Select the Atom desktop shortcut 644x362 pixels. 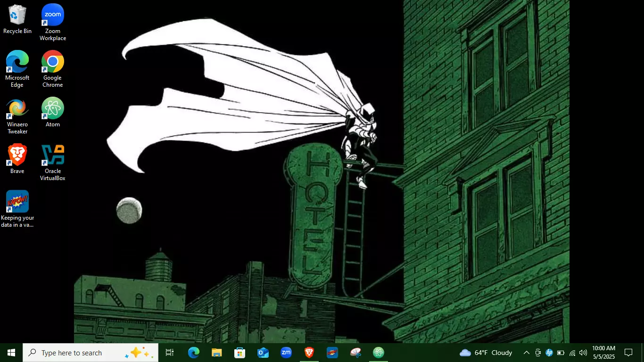pos(53,112)
